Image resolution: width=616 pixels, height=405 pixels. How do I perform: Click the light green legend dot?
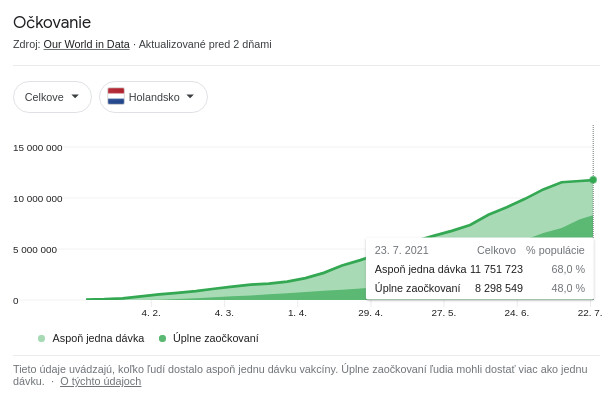coord(41,338)
